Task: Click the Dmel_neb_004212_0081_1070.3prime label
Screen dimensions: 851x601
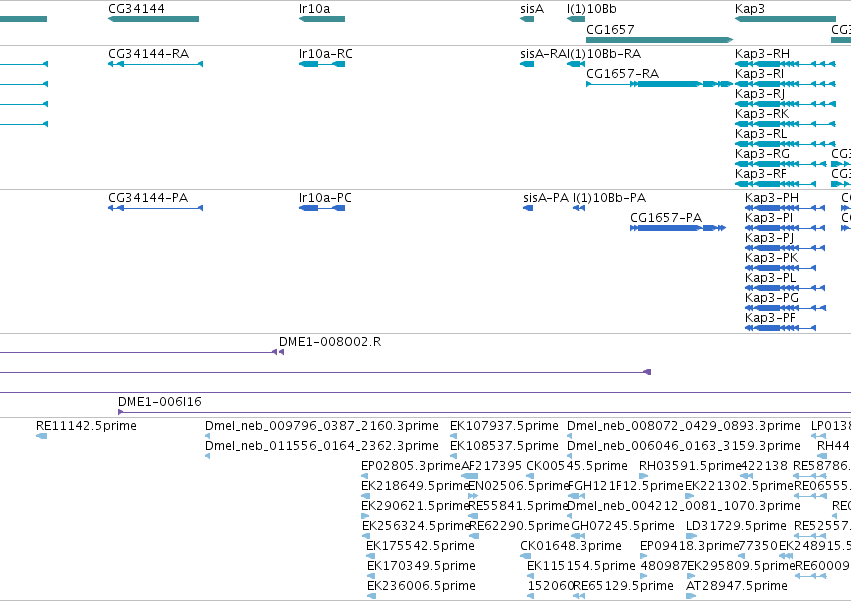Action: [684, 506]
